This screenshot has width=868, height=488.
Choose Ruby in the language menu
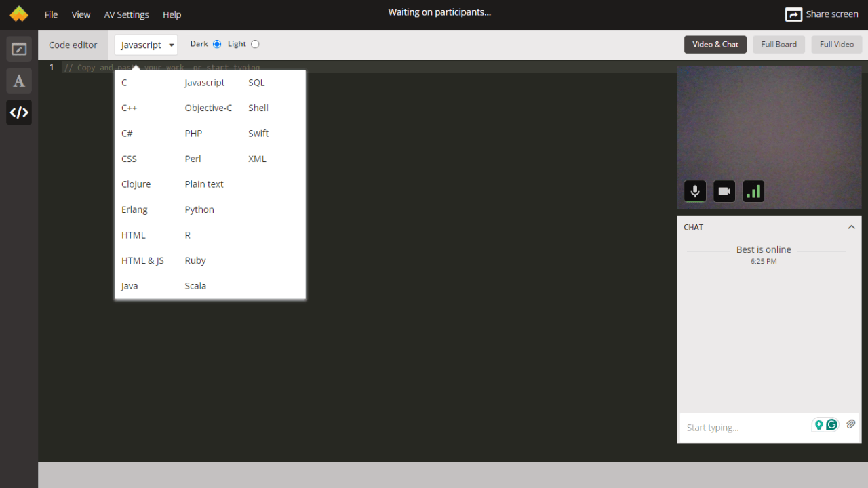(x=195, y=260)
